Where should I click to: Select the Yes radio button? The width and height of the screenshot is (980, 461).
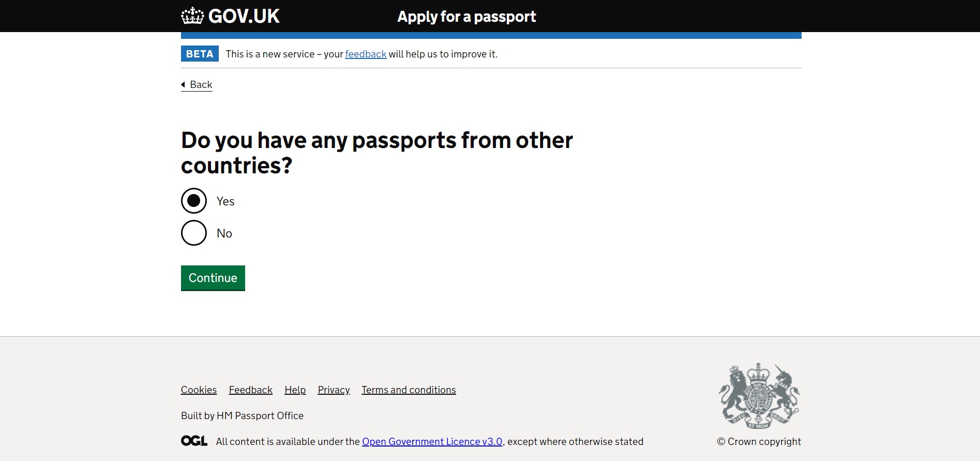tap(194, 201)
